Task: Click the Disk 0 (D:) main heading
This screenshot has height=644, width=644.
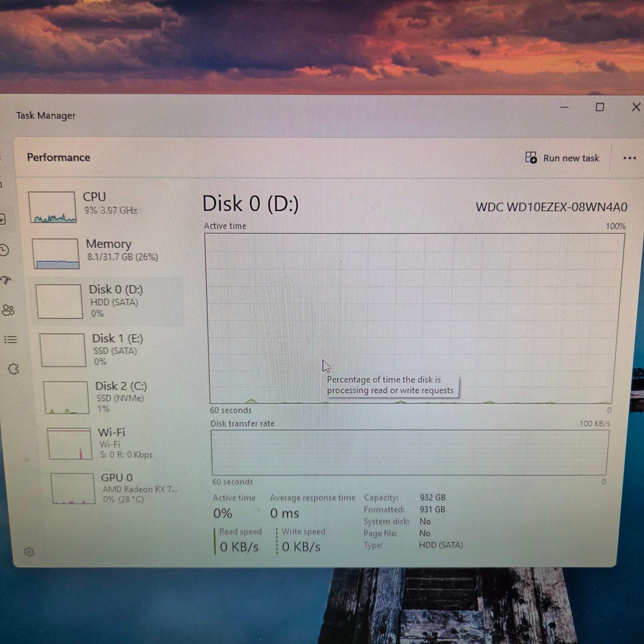Action: tap(250, 204)
